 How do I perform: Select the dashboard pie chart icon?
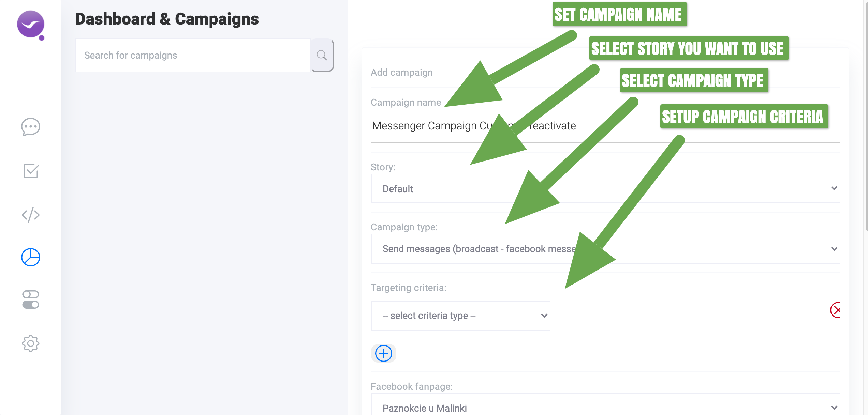31,257
